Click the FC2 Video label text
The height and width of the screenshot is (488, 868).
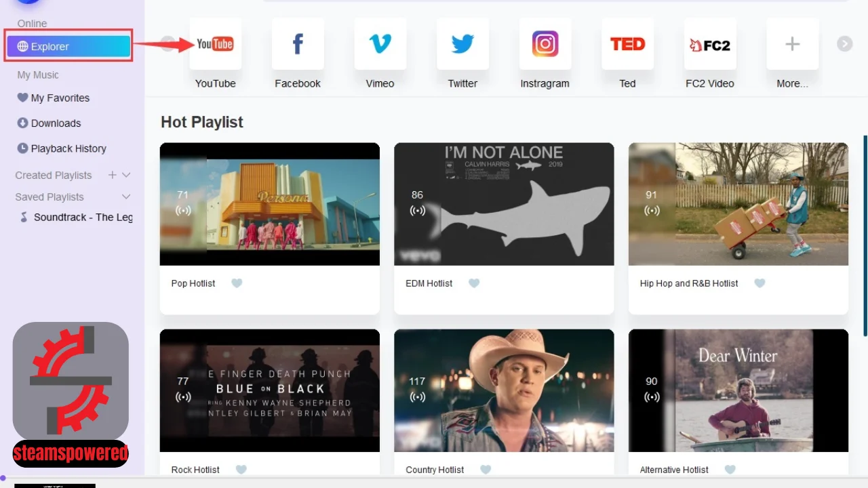pos(710,83)
